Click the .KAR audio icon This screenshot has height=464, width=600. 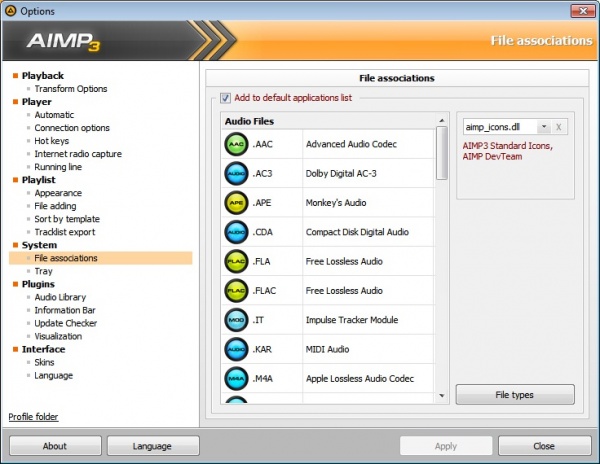pos(236,349)
